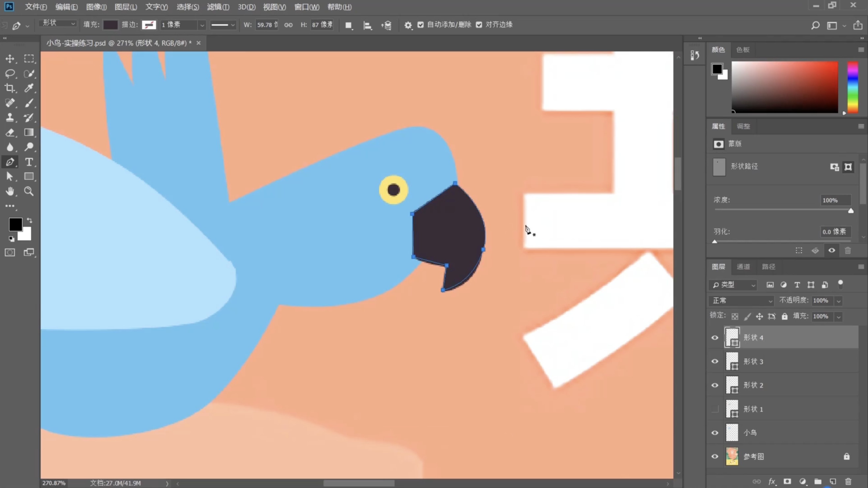Select the Eyedropper tool
This screenshot has height=488, width=868.
tap(29, 88)
